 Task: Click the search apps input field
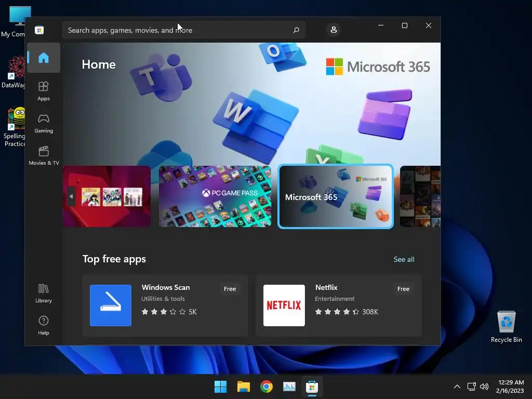point(184,30)
